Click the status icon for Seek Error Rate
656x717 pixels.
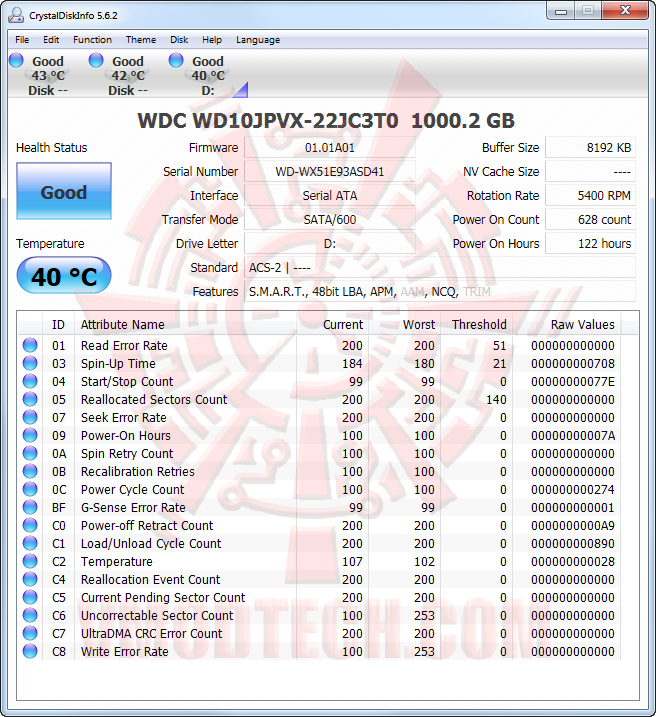pyautogui.click(x=30, y=417)
